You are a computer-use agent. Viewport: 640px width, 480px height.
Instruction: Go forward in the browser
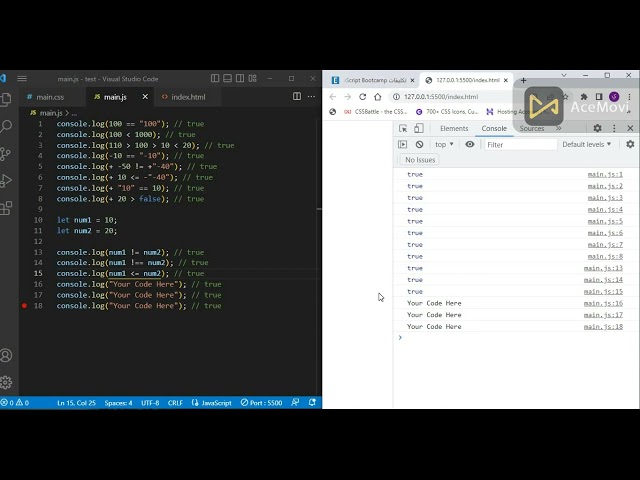point(347,97)
